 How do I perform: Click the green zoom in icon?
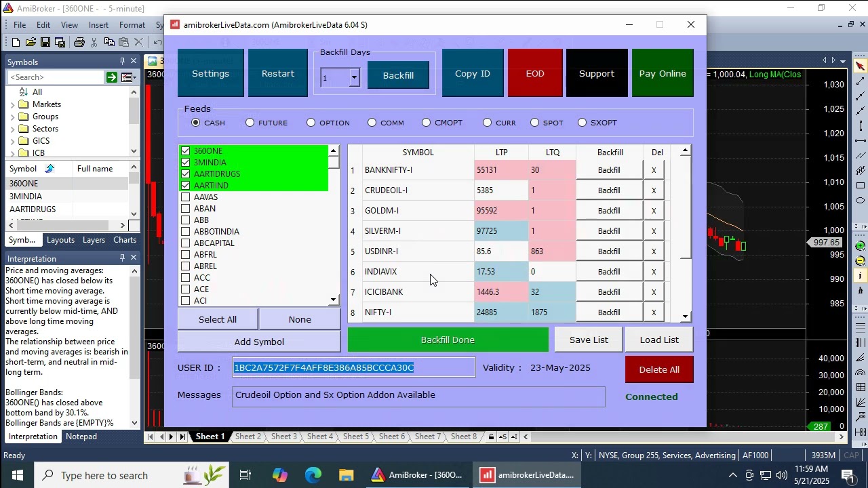pyautogui.click(x=861, y=245)
